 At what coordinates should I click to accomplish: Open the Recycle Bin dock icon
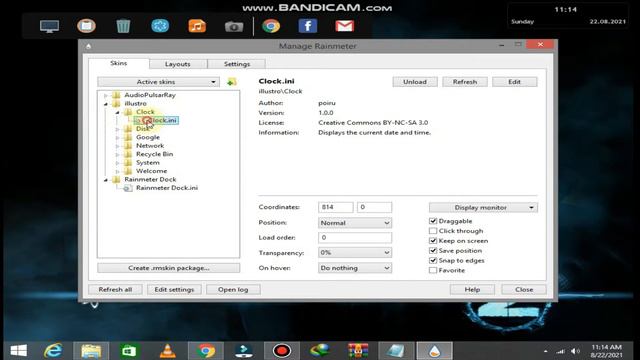(123, 26)
